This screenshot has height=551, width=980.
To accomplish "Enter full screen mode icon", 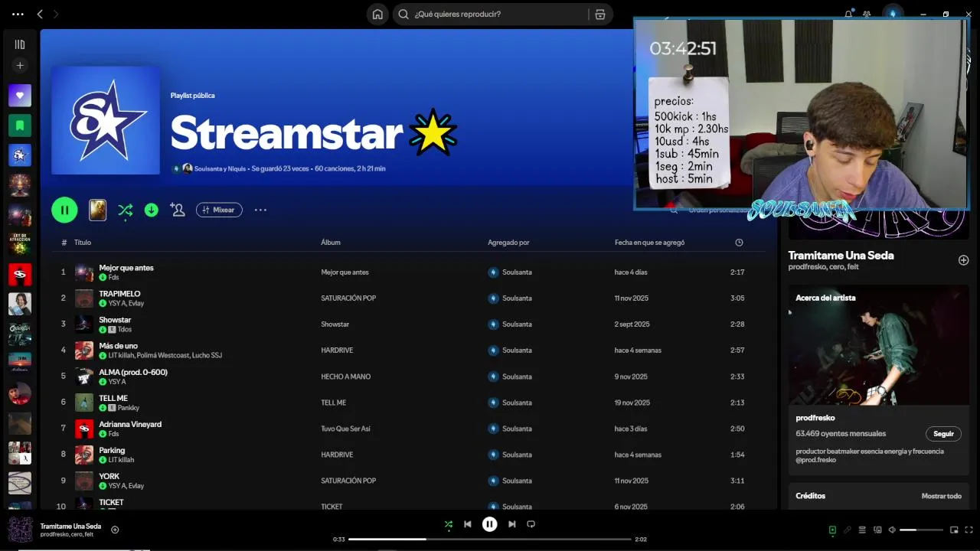I will coord(969,530).
